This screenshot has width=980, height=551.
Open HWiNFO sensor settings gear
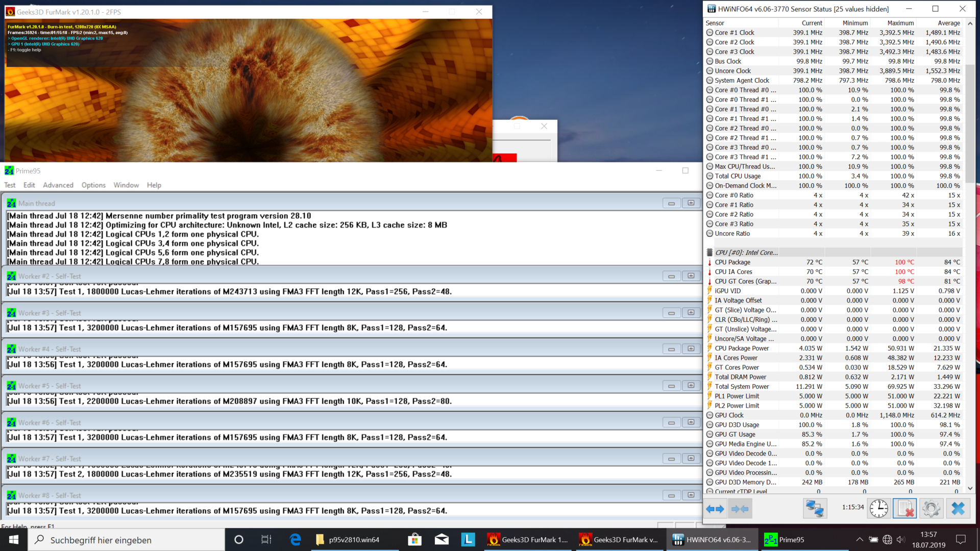click(931, 509)
